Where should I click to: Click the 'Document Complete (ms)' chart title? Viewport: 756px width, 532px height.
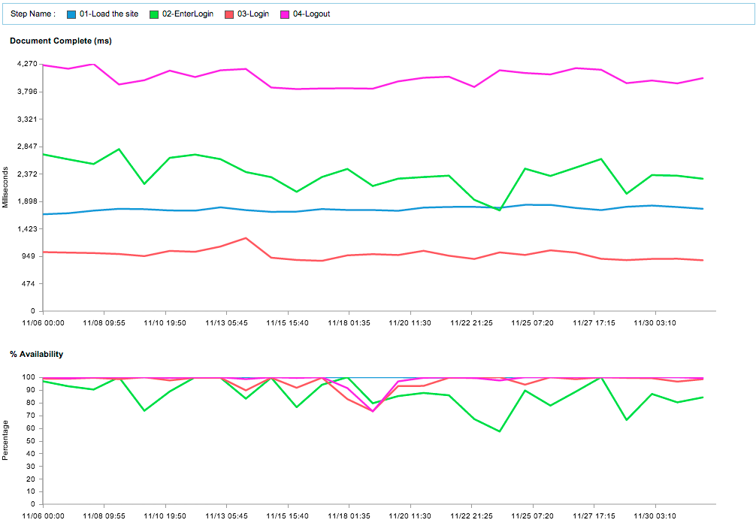click(x=61, y=41)
